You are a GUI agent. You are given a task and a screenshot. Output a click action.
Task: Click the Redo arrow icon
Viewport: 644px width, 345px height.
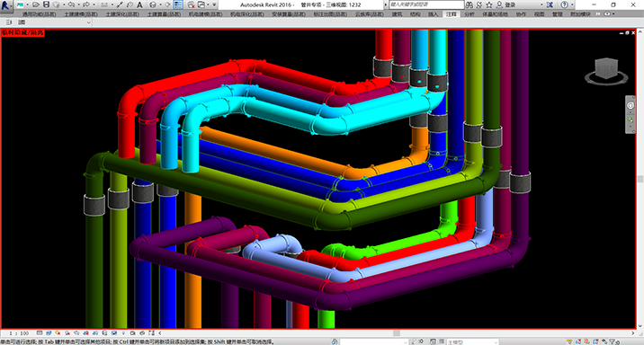coord(86,4)
